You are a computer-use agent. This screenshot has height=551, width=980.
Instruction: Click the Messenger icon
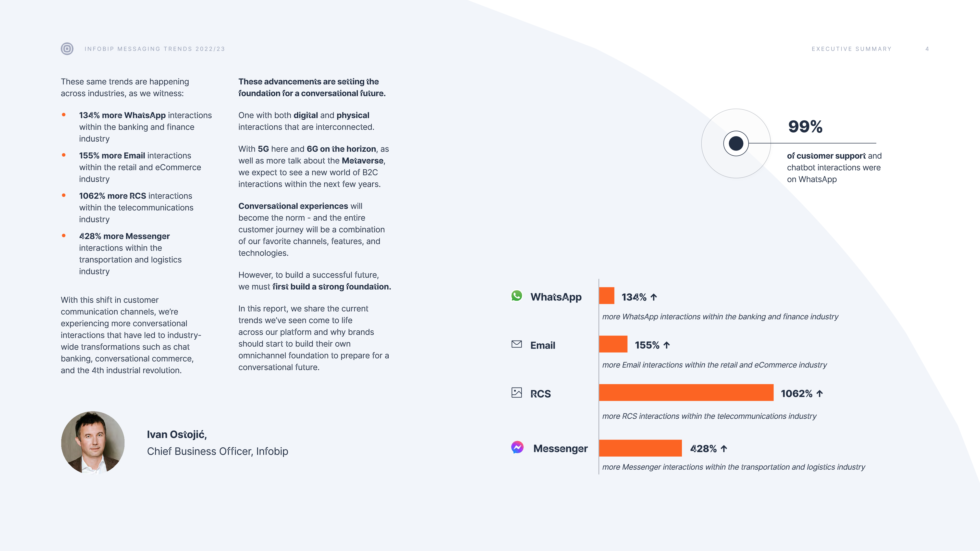point(517,448)
